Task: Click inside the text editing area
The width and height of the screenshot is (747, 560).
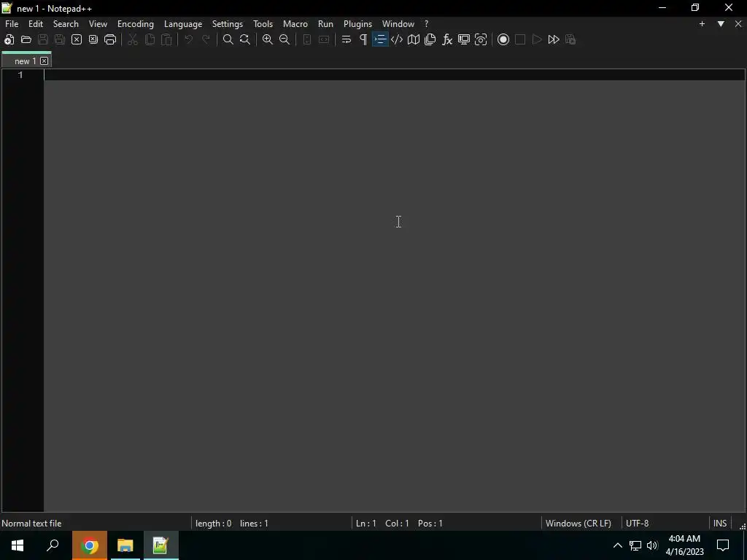Action: (395, 290)
